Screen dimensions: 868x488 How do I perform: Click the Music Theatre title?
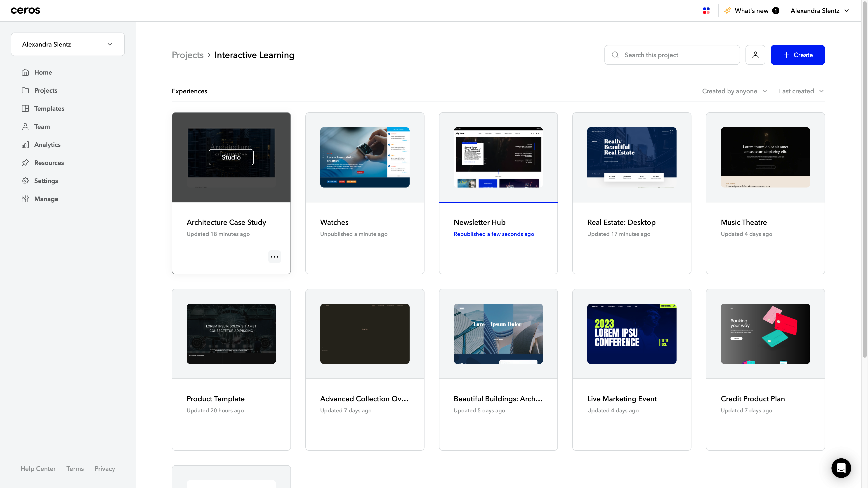point(744,222)
